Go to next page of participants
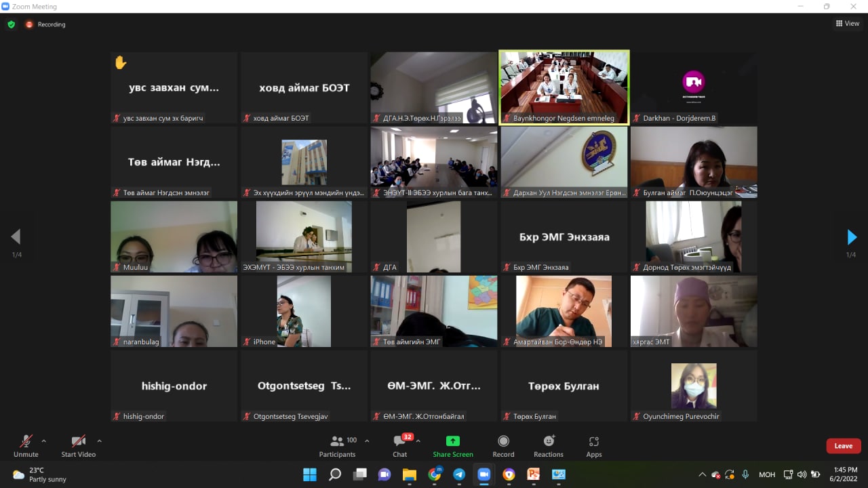The image size is (868, 488). pos(852,237)
